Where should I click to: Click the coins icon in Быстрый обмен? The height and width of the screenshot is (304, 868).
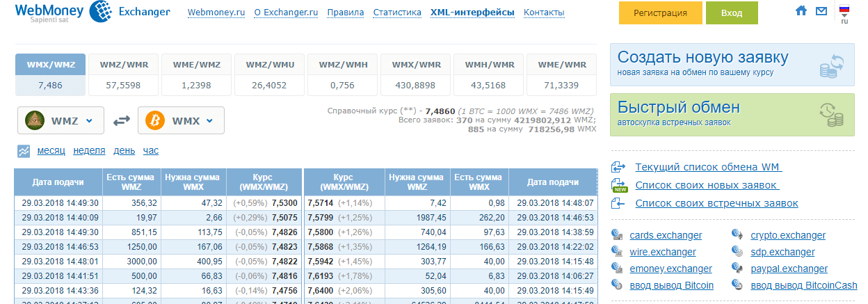pyautogui.click(x=832, y=115)
